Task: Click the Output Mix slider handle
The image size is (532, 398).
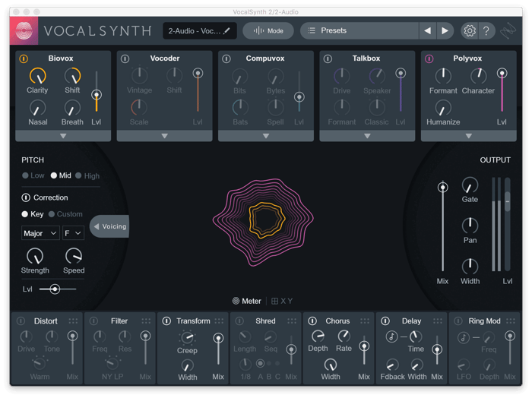Action: point(443,188)
